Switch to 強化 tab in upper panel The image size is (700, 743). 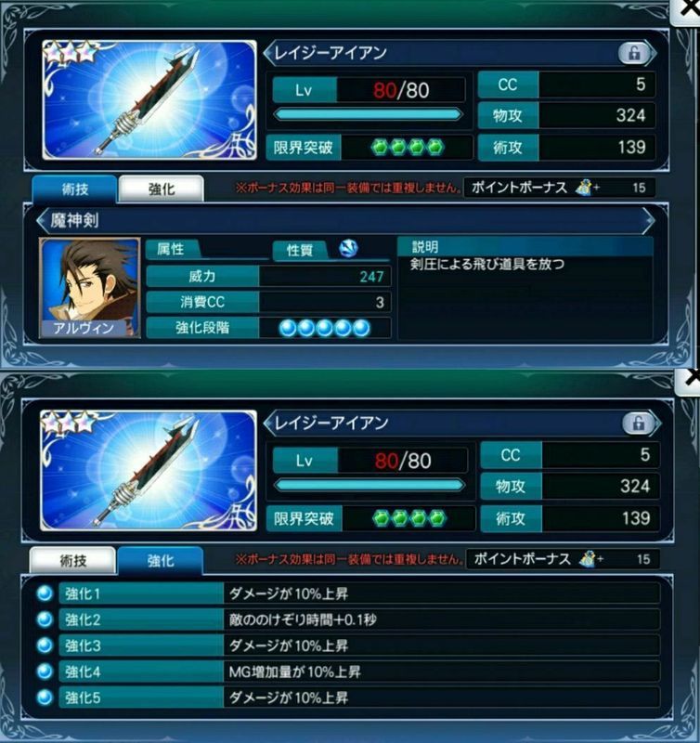pyautogui.click(x=162, y=189)
